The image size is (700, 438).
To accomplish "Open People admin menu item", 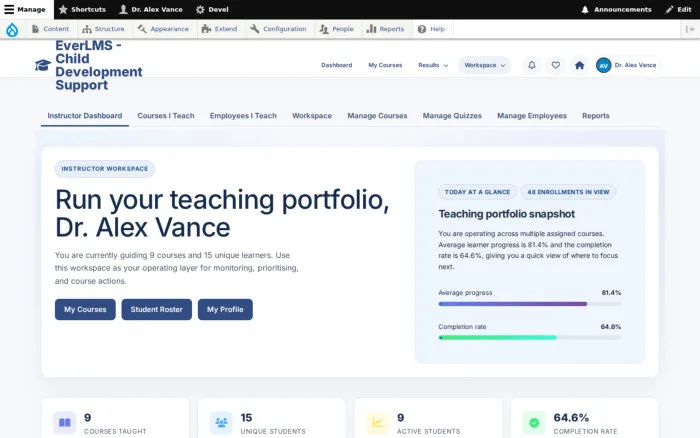I will click(x=337, y=29).
